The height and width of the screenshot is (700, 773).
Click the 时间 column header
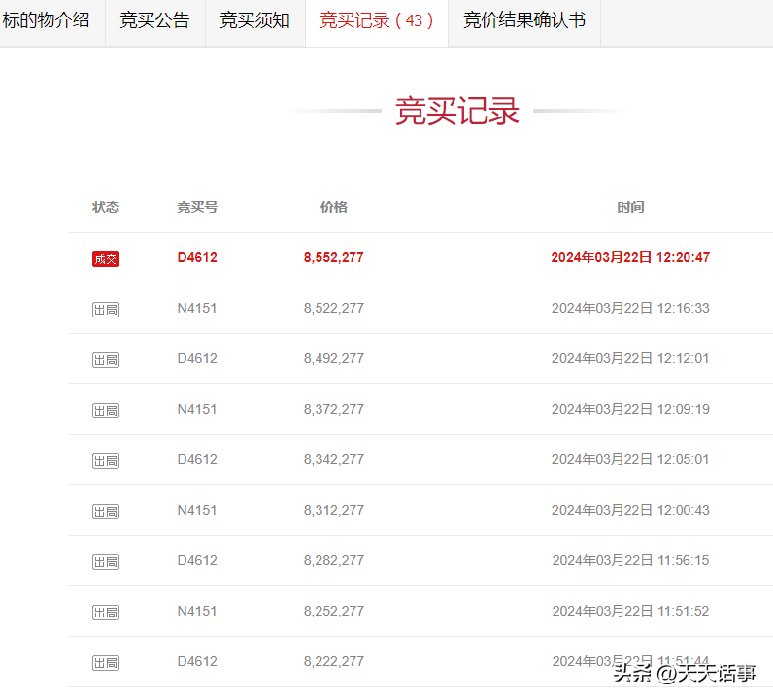tap(630, 207)
